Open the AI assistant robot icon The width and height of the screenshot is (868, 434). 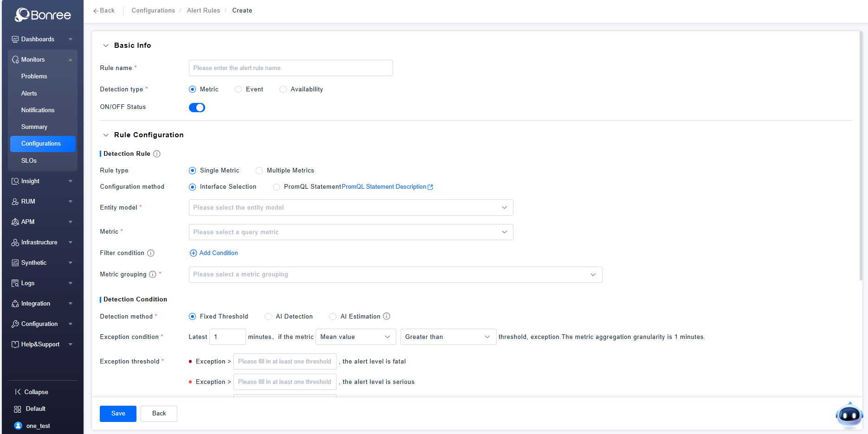point(849,415)
